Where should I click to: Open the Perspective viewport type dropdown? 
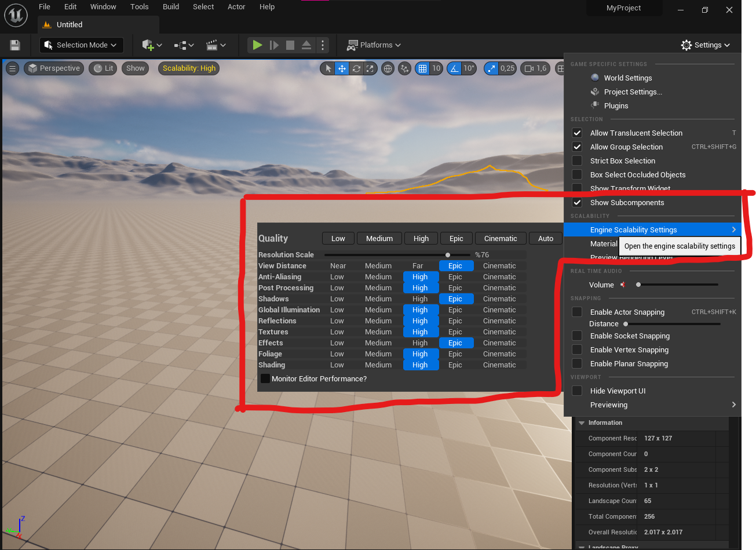(53, 68)
